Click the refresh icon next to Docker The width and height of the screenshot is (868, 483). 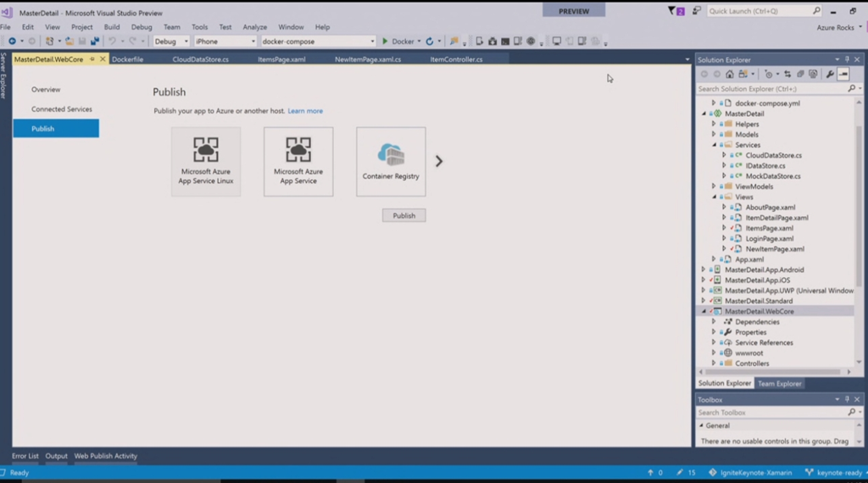430,42
